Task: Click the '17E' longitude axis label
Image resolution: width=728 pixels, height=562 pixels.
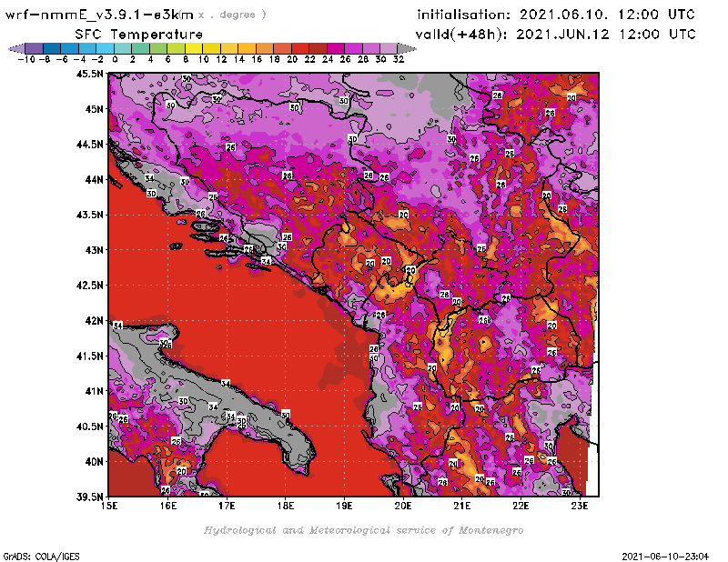Action: point(227,506)
